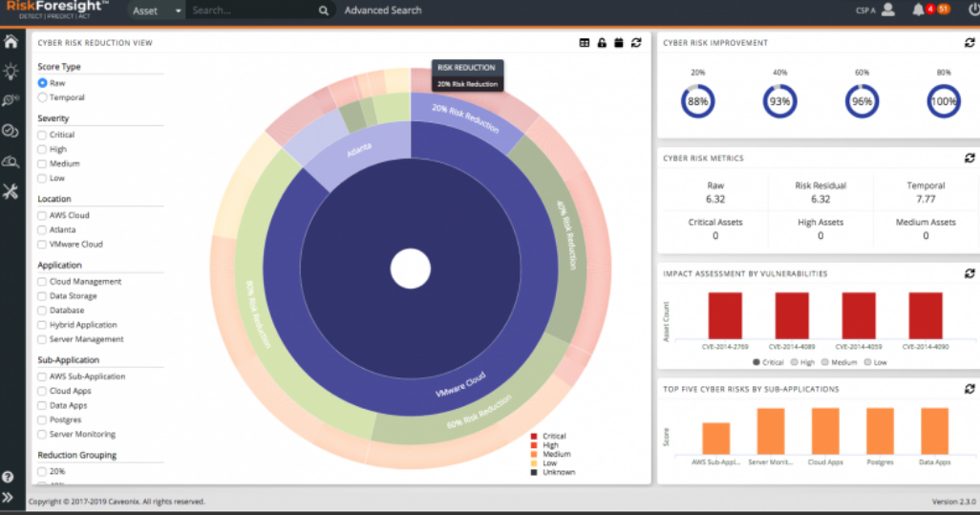Check the Postgres sub-application filter

point(42,420)
